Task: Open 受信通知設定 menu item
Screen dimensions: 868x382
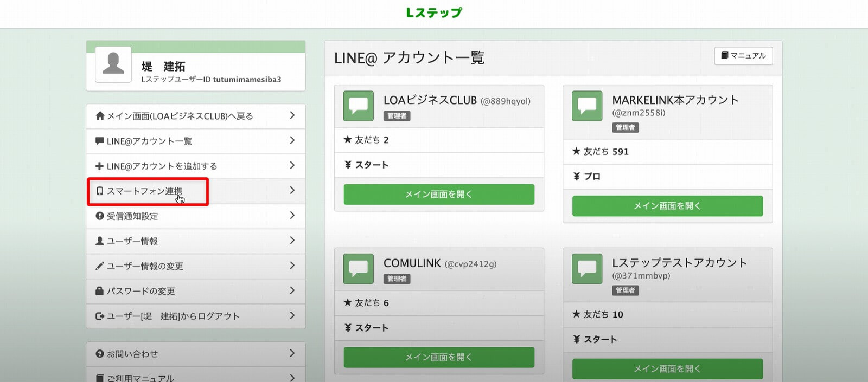Action: tap(196, 216)
